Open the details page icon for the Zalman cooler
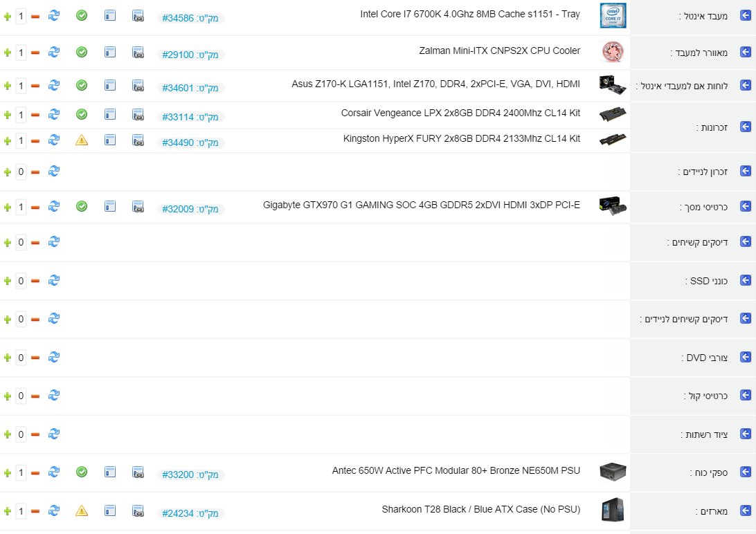This screenshot has height=534, width=756. tap(110, 52)
